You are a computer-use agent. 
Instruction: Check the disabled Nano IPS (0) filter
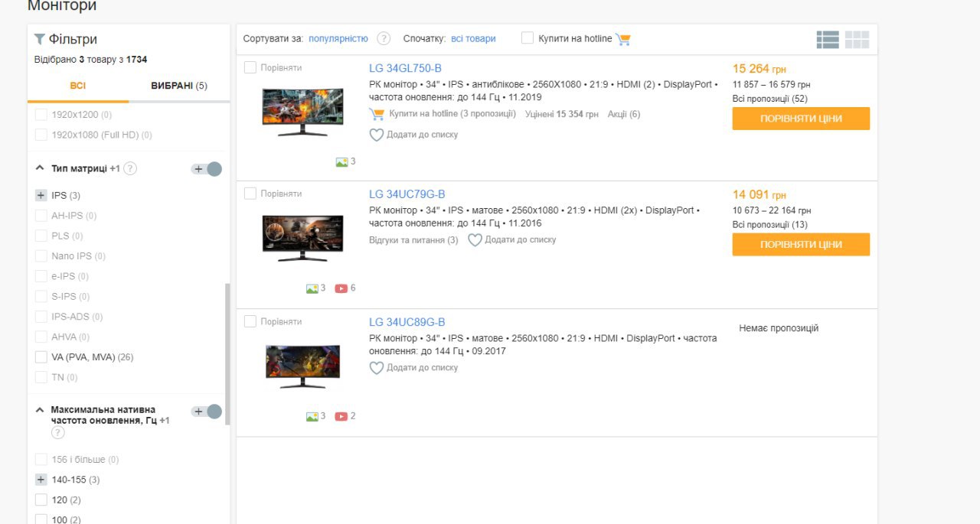click(41, 256)
